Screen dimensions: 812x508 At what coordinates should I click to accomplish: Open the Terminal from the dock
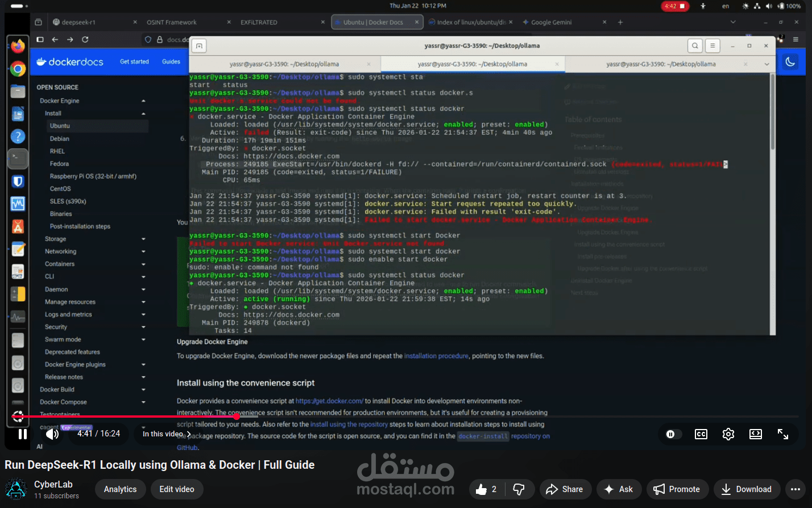(x=18, y=159)
